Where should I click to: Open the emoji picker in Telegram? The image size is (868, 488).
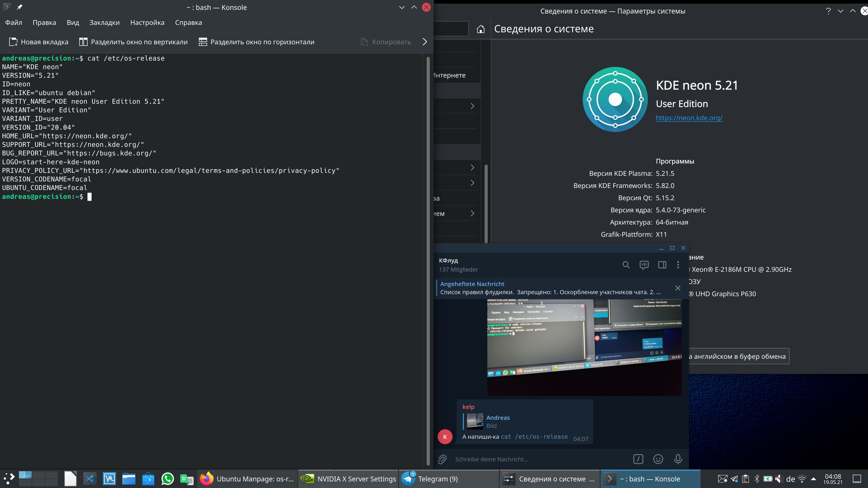658,459
